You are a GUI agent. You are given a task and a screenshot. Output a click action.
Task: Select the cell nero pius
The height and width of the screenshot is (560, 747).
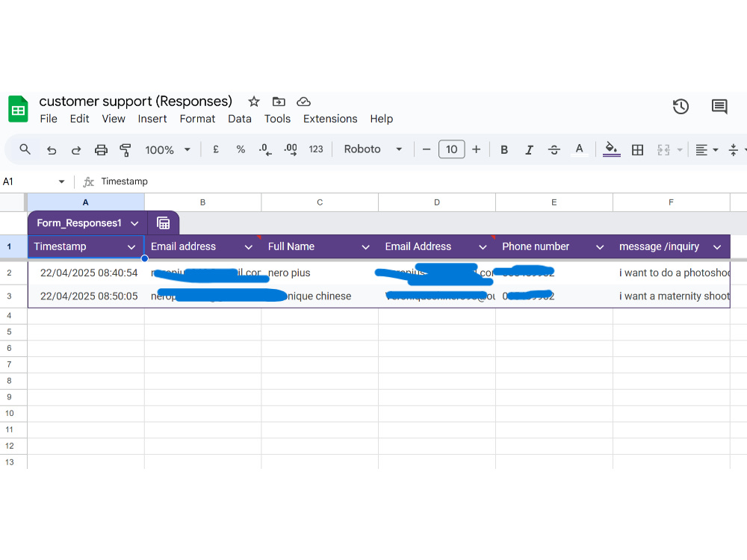[x=320, y=273]
